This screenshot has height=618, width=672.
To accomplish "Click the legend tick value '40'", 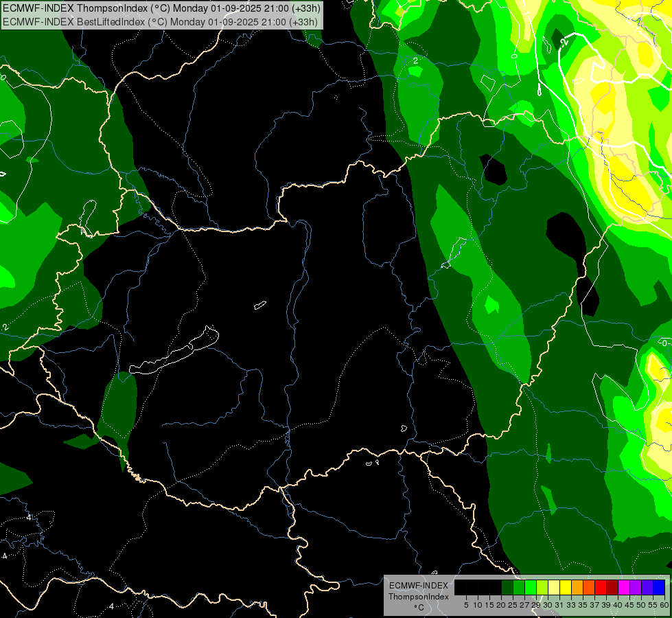I will pyautogui.click(x=618, y=605).
